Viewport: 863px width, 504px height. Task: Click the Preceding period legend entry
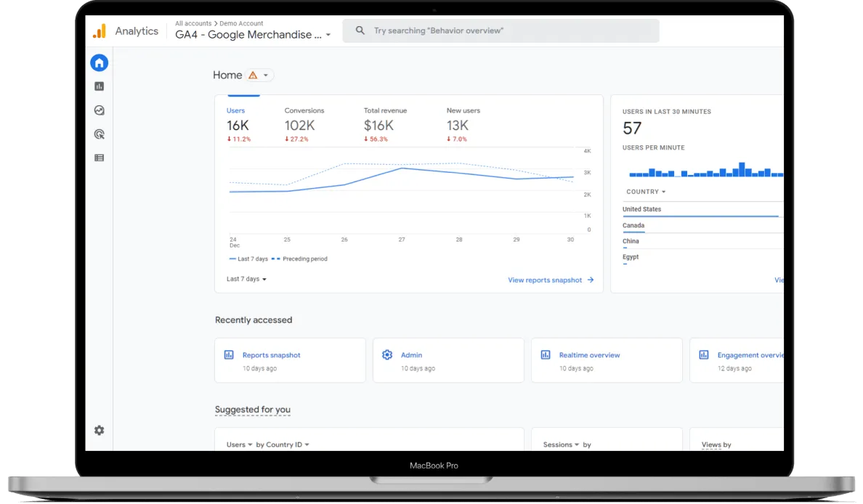[x=299, y=259]
